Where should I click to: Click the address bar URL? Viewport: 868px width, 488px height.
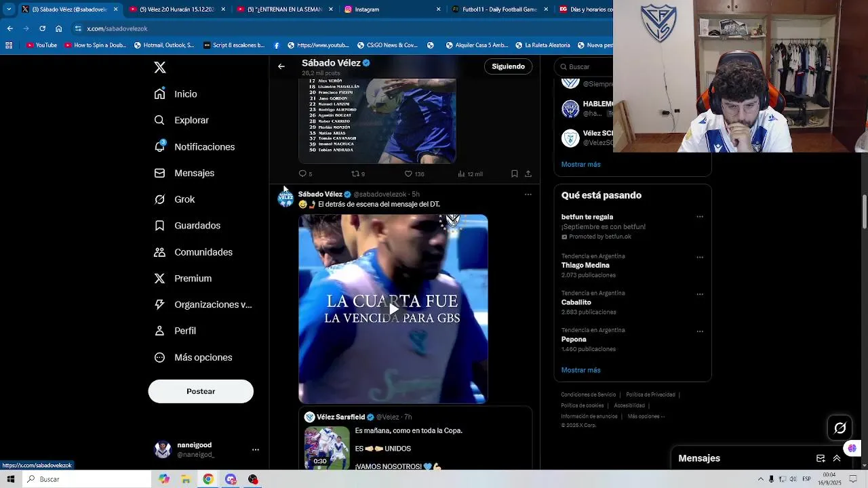117,28
